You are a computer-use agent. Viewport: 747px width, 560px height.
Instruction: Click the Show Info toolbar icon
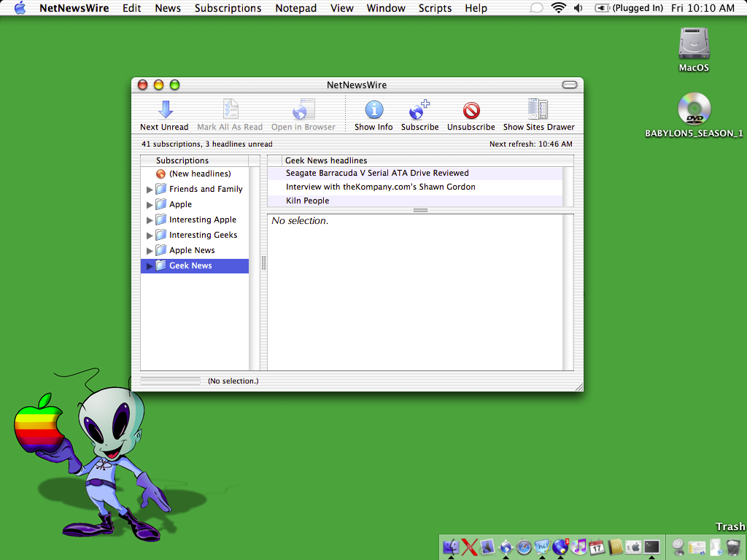coord(373,110)
